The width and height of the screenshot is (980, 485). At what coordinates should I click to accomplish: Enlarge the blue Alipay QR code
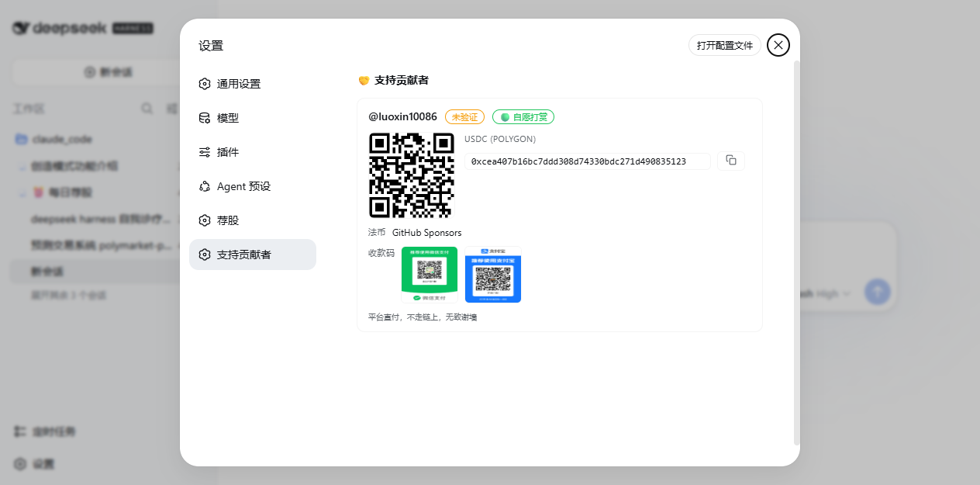[493, 275]
